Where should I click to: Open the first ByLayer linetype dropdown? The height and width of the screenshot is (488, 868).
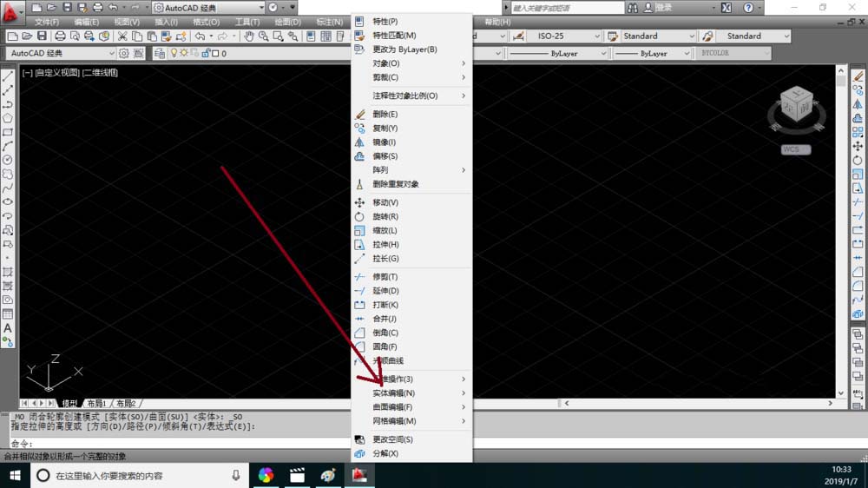tap(557, 53)
